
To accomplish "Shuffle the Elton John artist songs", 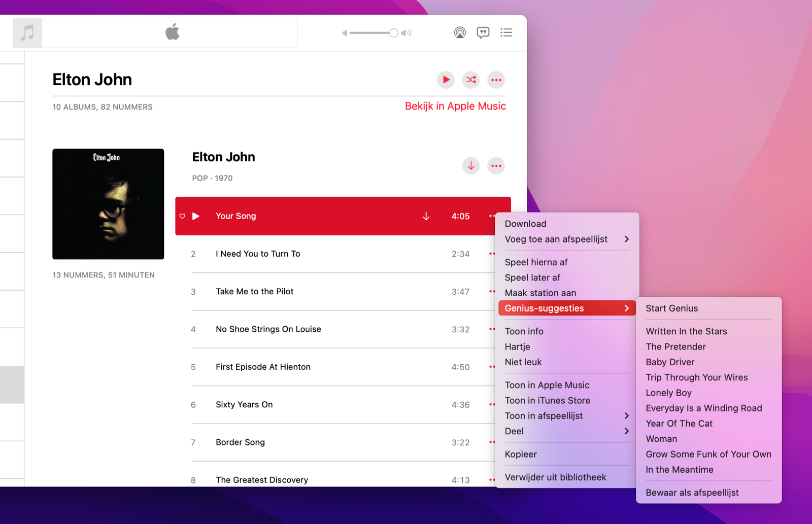I will [471, 80].
